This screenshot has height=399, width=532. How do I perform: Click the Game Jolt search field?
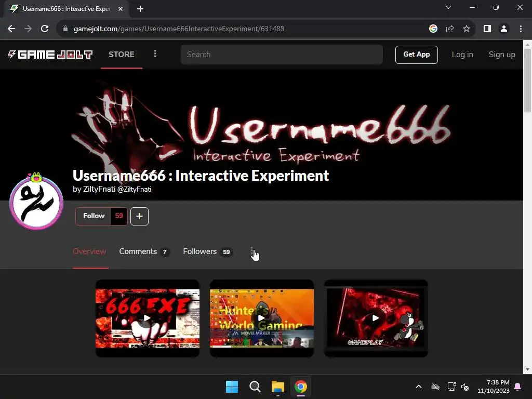(x=282, y=55)
